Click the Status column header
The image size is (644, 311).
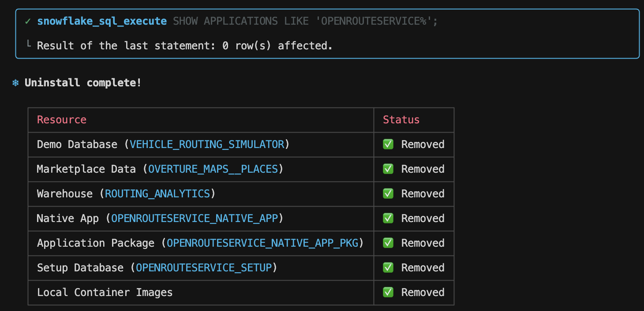pyautogui.click(x=401, y=120)
